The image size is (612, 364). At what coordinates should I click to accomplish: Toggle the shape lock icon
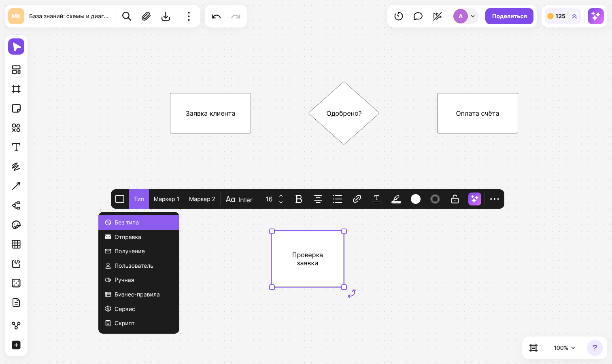455,199
